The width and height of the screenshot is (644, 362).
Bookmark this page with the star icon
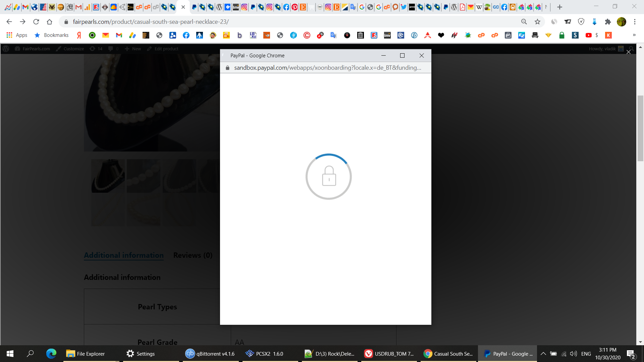pyautogui.click(x=537, y=22)
